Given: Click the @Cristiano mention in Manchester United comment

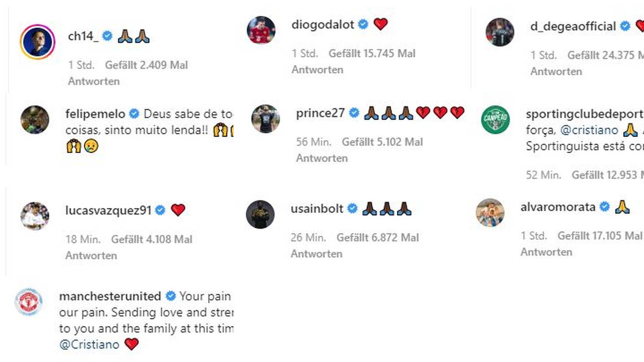Looking at the screenshot, I should point(89,344).
